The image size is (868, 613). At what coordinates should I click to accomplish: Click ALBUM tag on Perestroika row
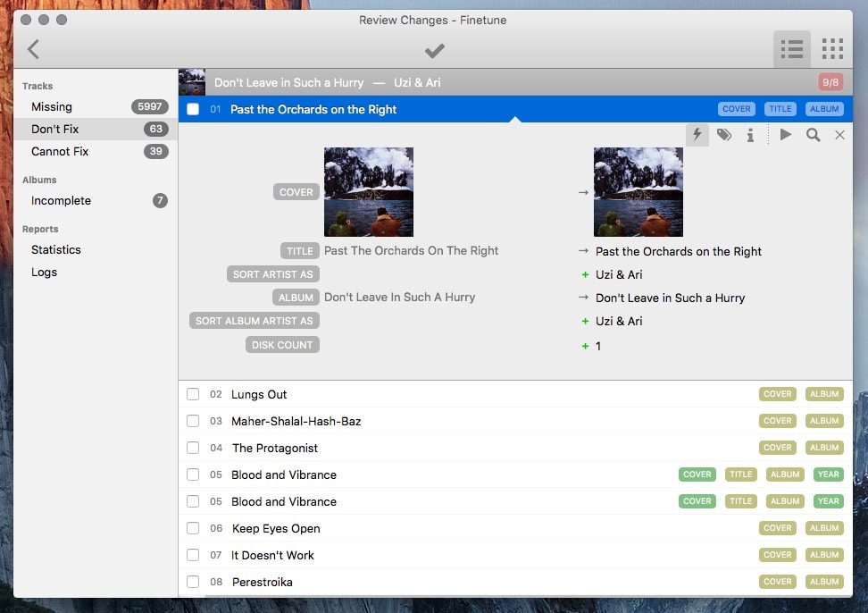(x=824, y=582)
